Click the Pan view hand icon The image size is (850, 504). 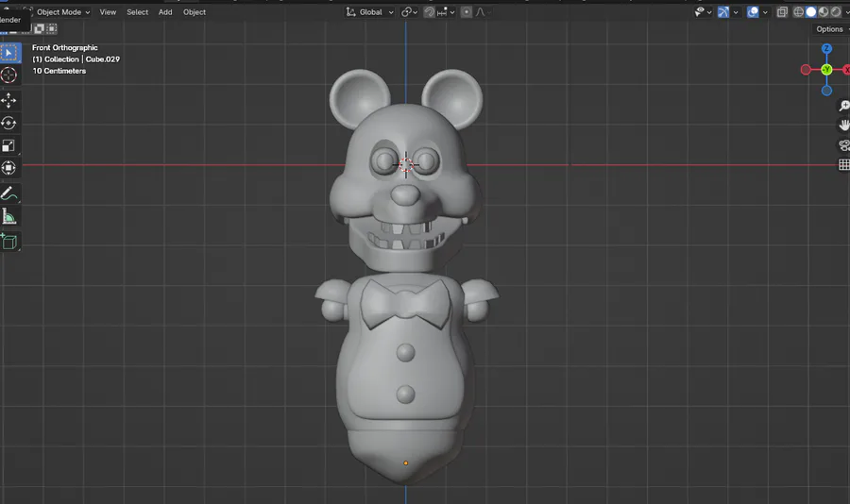tap(844, 126)
